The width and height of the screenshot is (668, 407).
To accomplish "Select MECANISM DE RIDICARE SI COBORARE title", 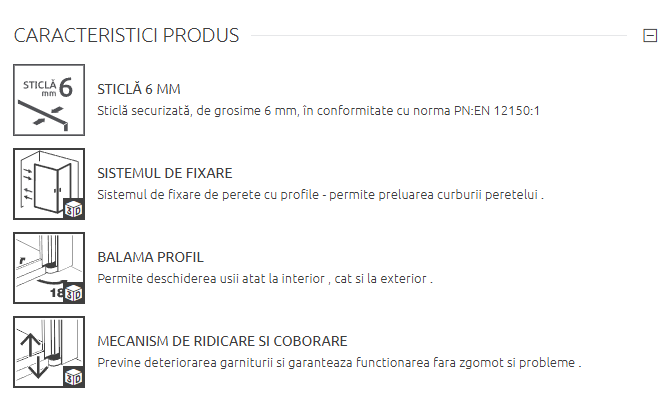I will 222,341.
